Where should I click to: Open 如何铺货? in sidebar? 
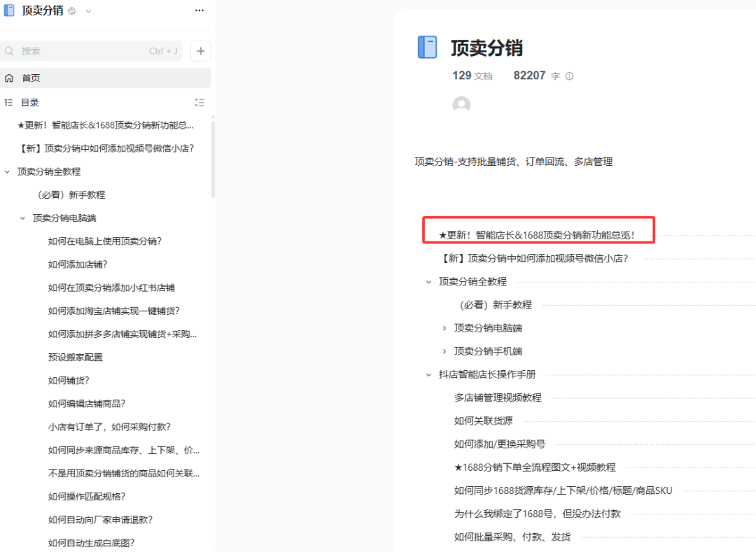pos(69,381)
